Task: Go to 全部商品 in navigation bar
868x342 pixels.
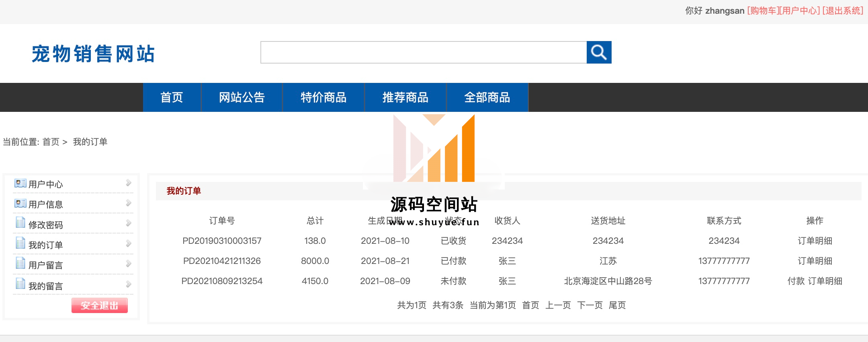Action: [x=487, y=97]
